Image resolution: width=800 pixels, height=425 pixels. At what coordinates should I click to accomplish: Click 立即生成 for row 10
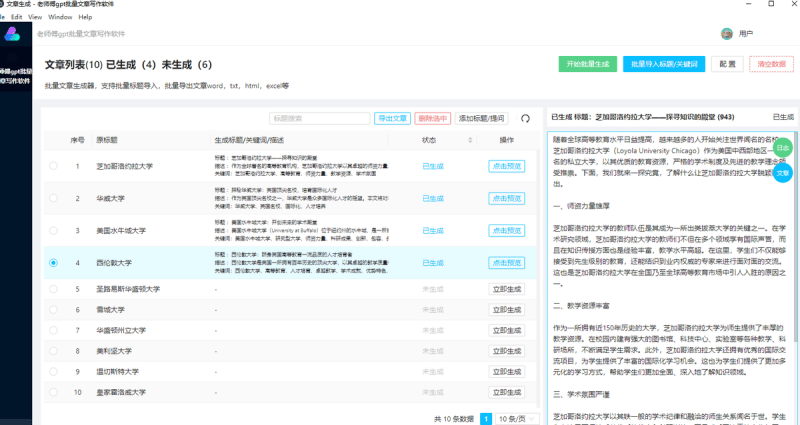click(x=507, y=392)
